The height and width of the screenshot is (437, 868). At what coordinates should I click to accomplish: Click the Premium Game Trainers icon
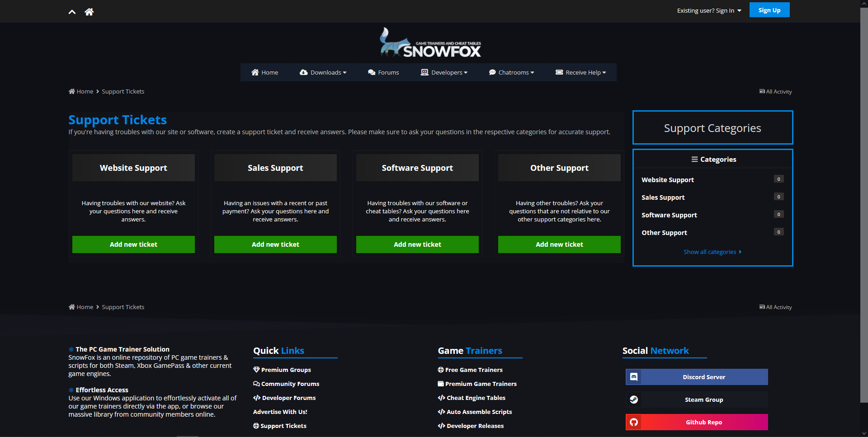coord(441,384)
